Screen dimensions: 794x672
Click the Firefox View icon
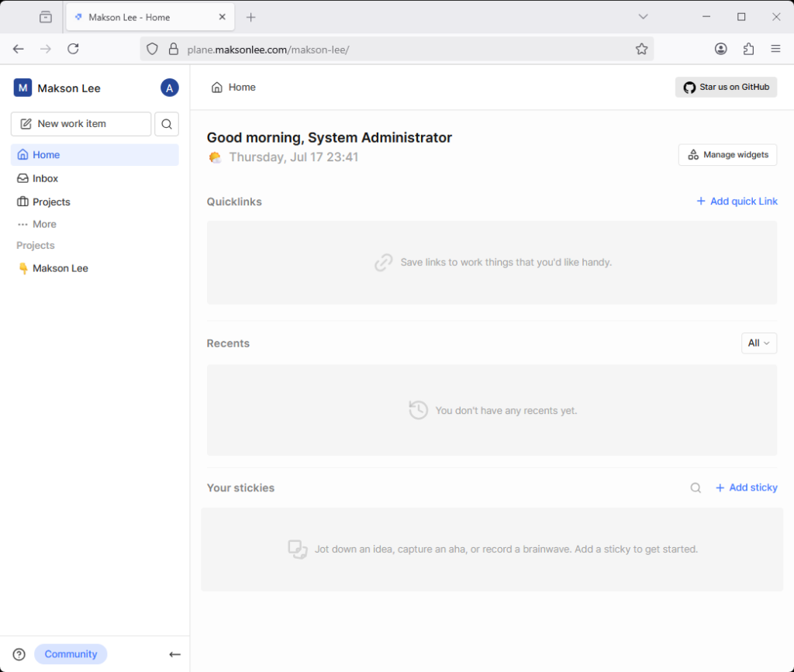[46, 17]
